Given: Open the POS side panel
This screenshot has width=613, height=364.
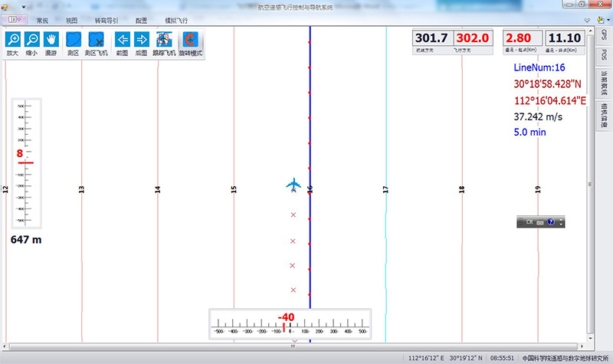Looking at the screenshot, I should pyautogui.click(x=604, y=55).
